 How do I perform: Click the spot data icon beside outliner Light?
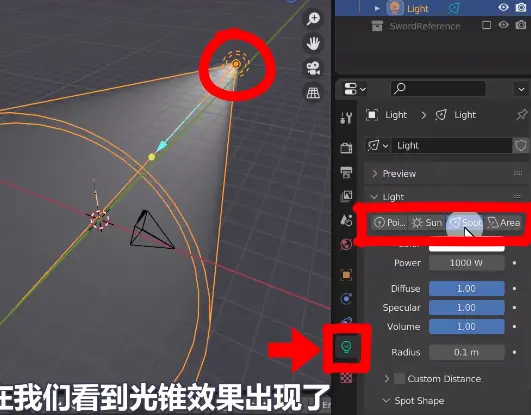(454, 8)
